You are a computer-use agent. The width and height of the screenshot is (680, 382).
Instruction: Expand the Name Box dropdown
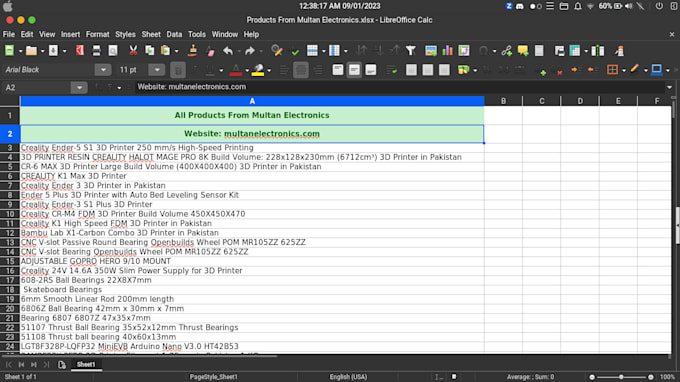click(79, 88)
